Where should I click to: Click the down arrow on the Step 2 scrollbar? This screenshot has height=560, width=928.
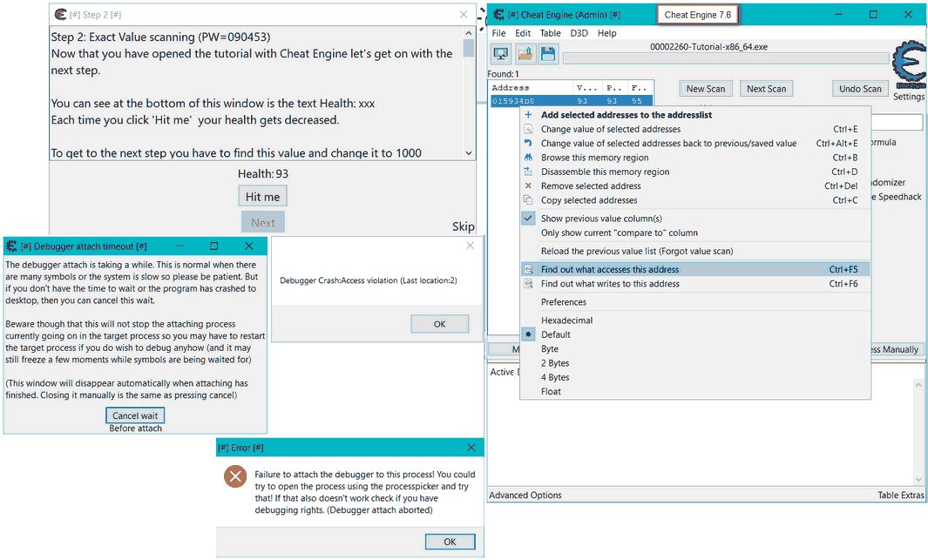pos(469,152)
